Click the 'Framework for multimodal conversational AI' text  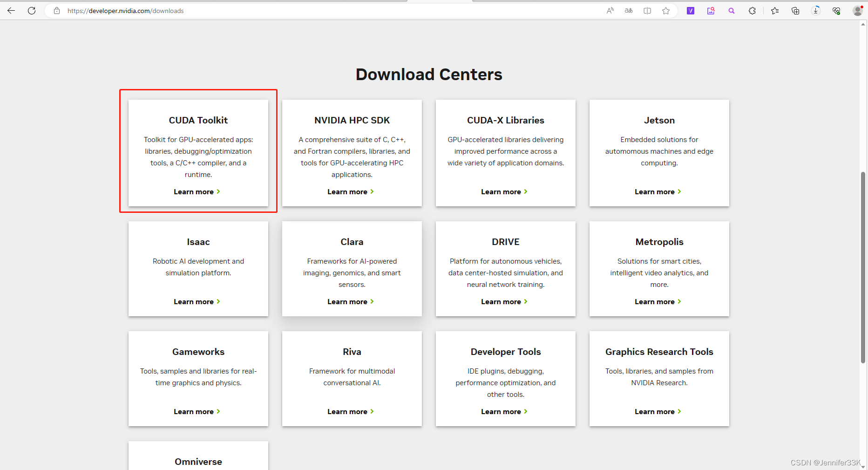[352, 377]
